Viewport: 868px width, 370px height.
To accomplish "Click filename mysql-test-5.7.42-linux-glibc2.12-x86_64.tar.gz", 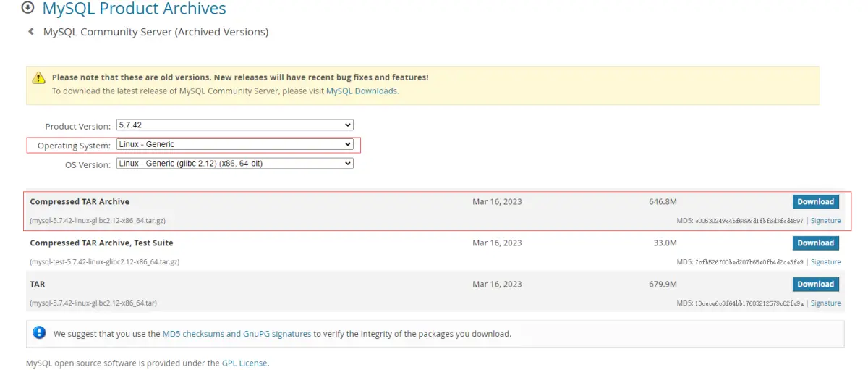I will (x=104, y=262).
